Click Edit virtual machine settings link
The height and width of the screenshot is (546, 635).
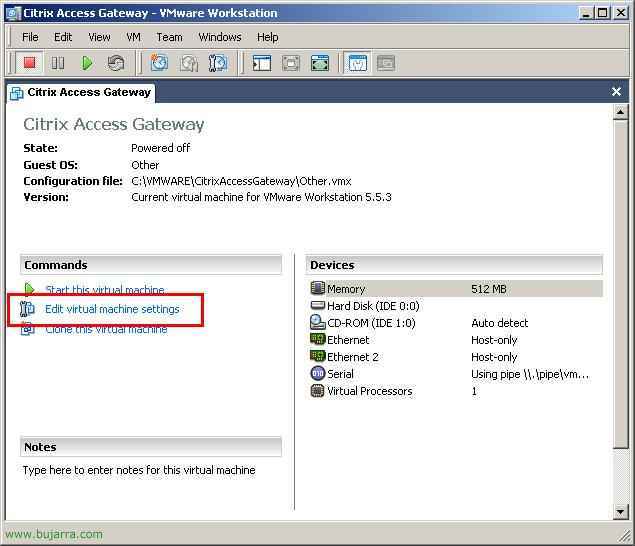pyautogui.click(x=112, y=309)
